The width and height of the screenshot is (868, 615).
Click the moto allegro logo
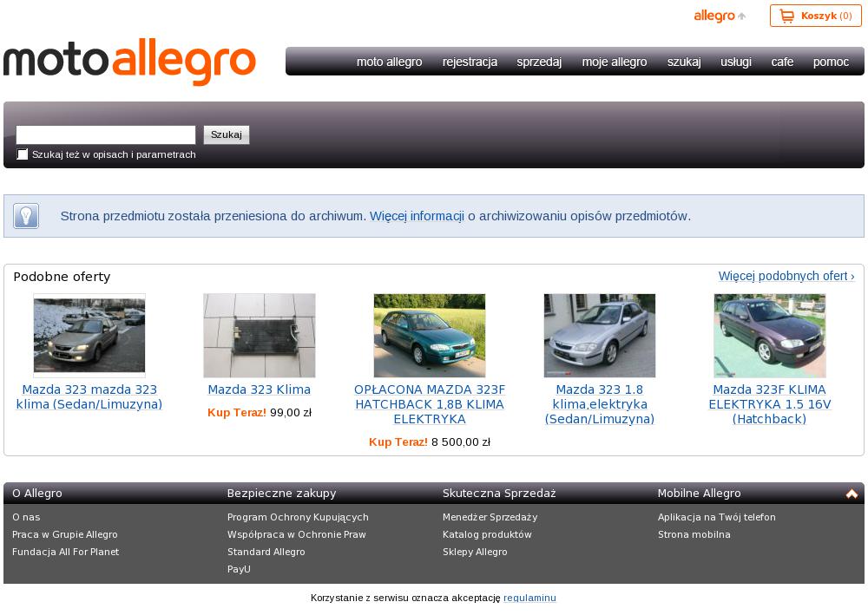tap(129, 62)
